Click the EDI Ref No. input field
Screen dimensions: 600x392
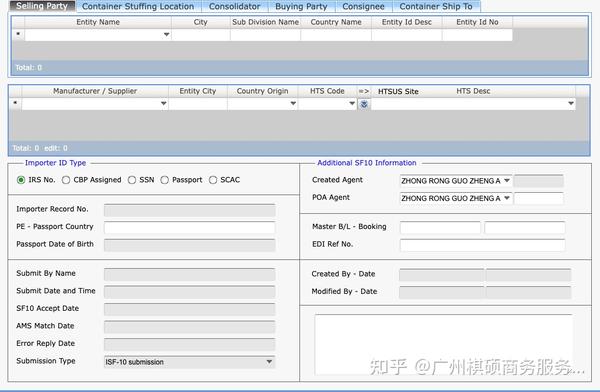[483, 245]
